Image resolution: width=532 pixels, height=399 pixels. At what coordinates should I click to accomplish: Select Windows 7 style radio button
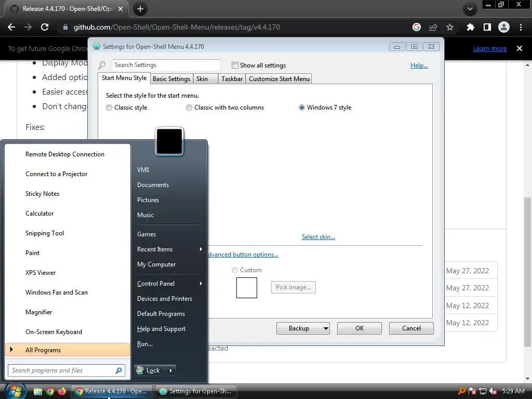(x=302, y=108)
